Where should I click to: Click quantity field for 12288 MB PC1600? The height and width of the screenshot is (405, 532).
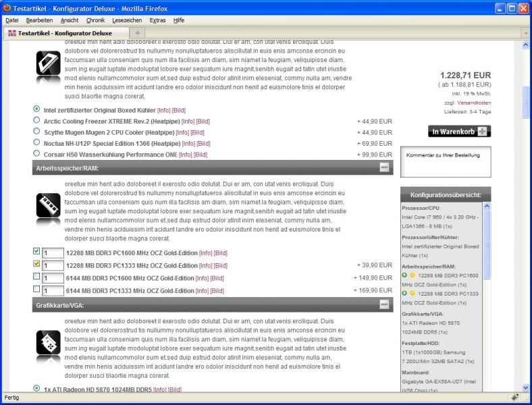53,253
